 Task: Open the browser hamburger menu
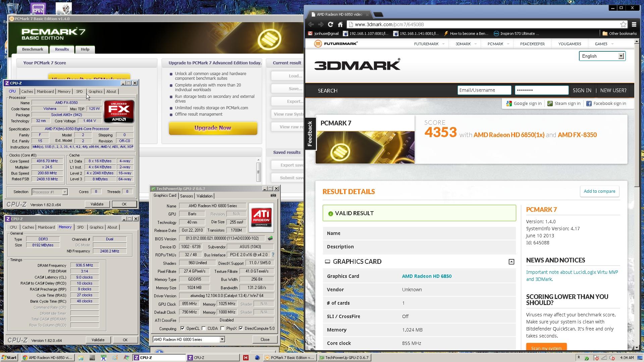(634, 24)
